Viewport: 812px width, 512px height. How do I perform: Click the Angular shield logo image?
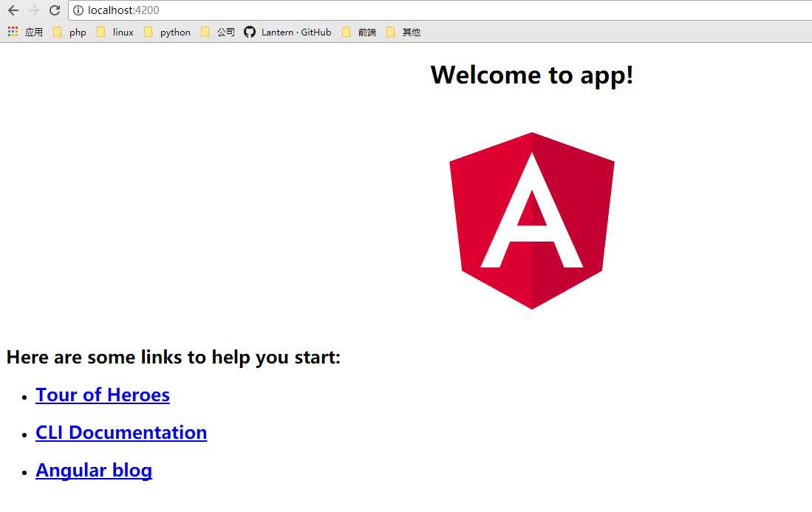pyautogui.click(x=532, y=221)
